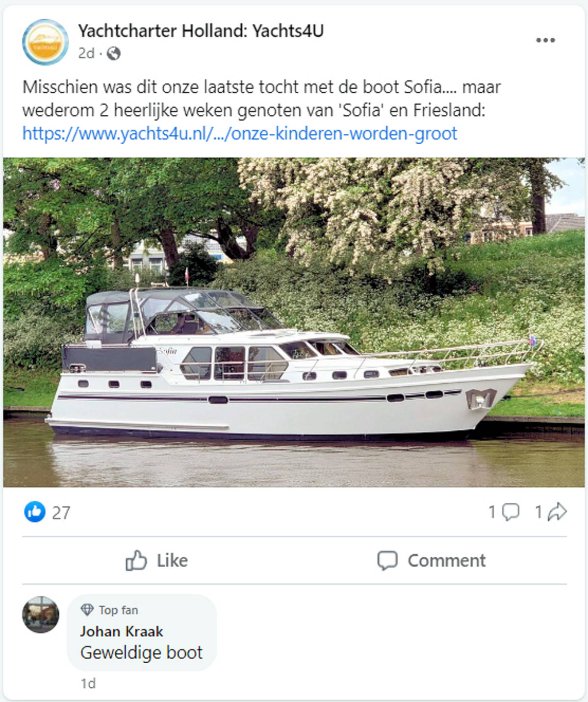Click the thumbs-up outline icon beside Like
588x702 pixels.
coord(136,560)
